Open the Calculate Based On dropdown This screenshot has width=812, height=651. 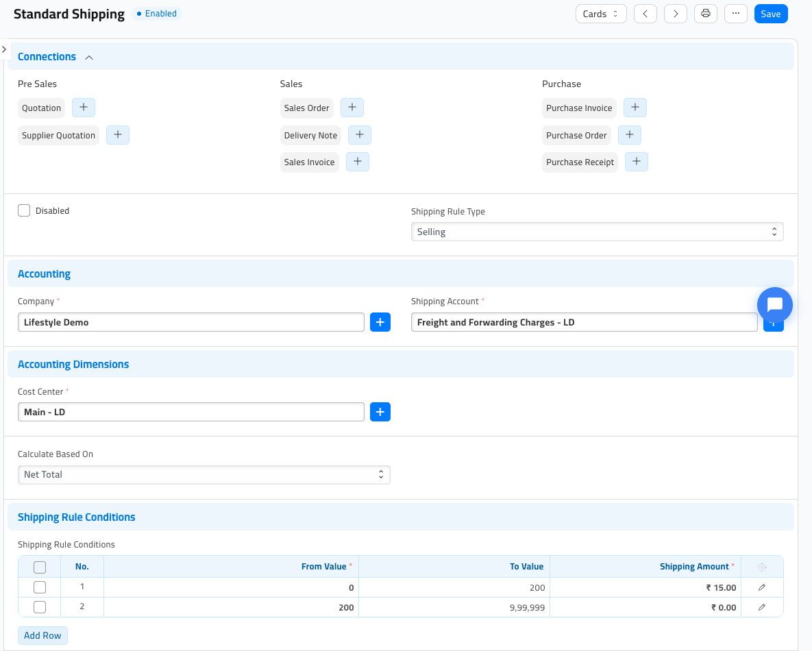[x=204, y=475]
